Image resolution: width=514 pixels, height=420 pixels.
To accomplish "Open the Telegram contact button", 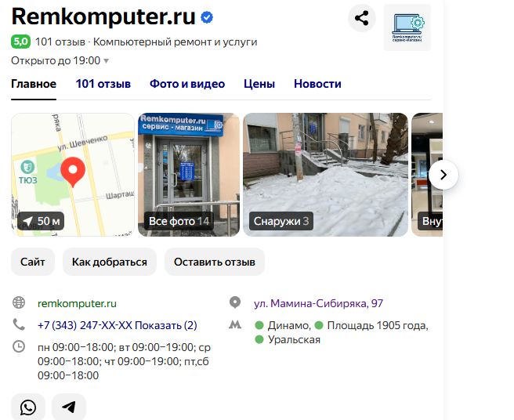I will pos(69,407).
